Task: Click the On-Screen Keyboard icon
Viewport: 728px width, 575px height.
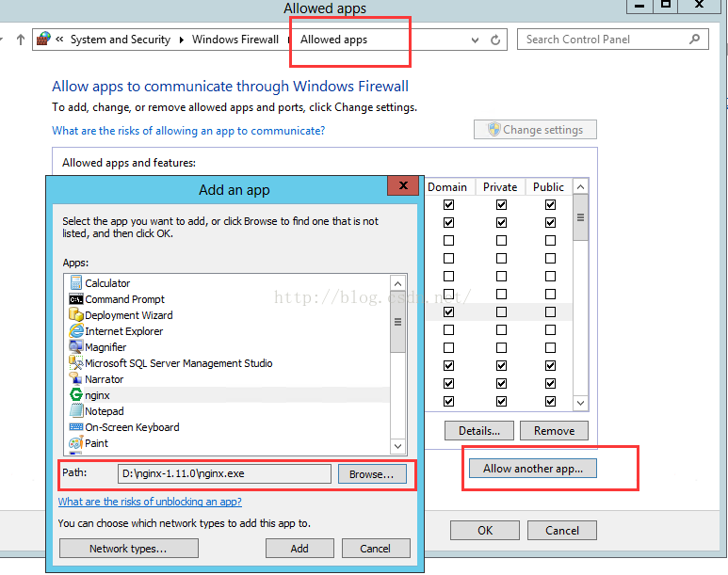Action: (76, 427)
